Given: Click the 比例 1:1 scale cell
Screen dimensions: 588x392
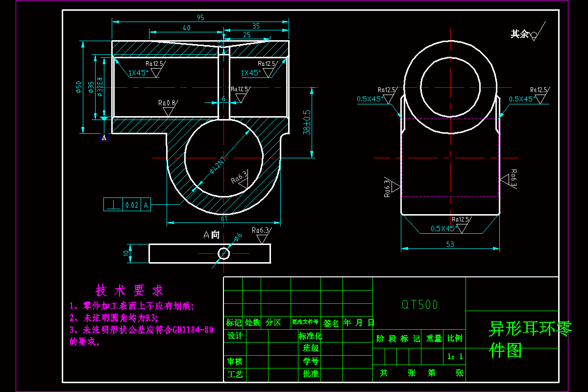Looking at the screenshot, I should coord(456,357).
